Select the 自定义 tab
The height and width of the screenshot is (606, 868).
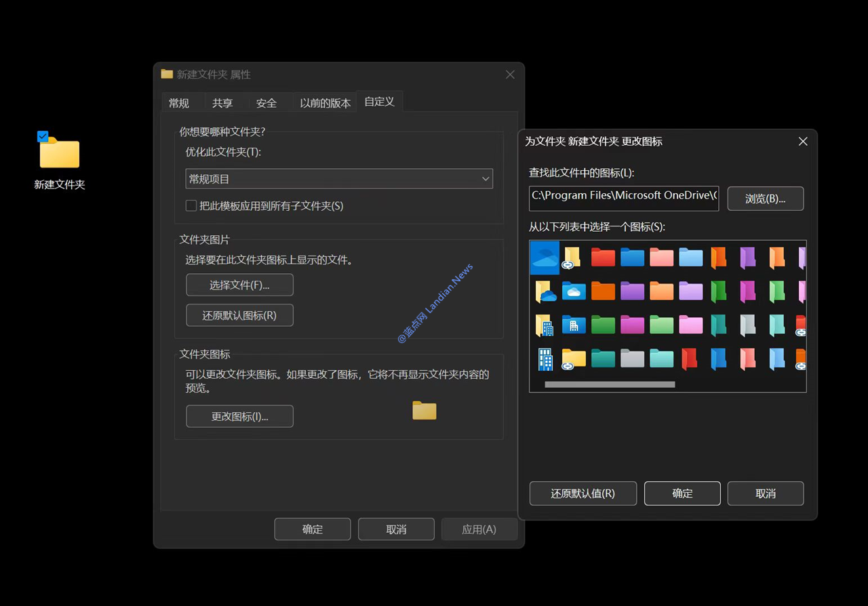point(380,102)
